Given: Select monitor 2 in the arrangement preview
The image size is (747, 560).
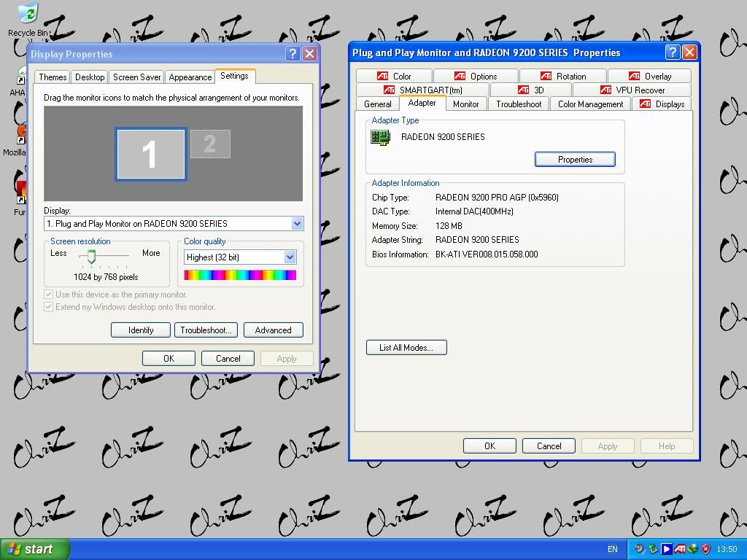Looking at the screenshot, I should point(210,144).
